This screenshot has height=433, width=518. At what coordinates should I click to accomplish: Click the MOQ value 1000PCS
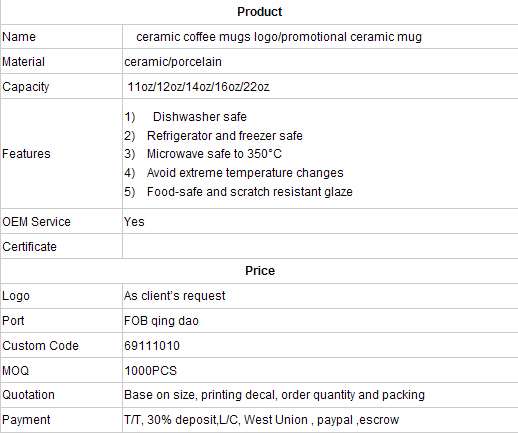[150, 371]
